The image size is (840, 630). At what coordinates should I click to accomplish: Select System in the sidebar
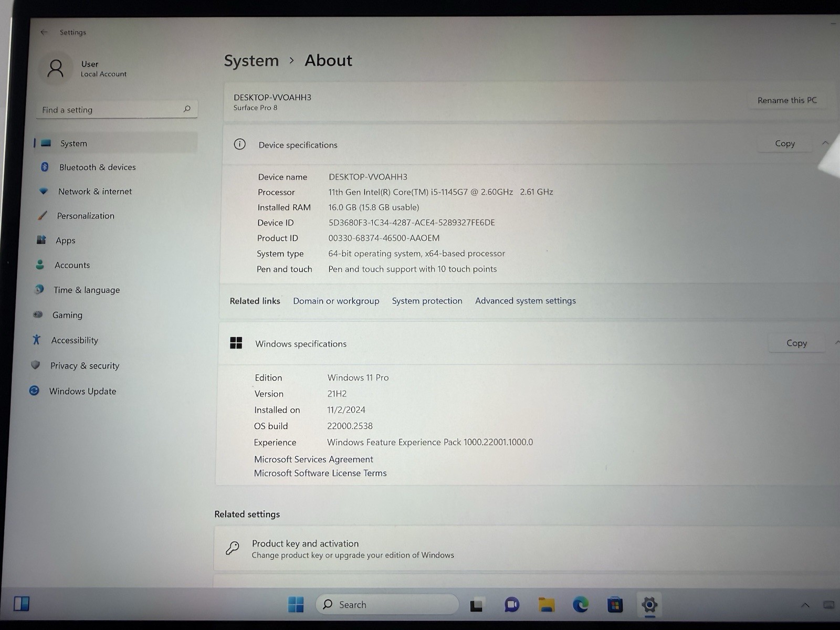(115, 143)
